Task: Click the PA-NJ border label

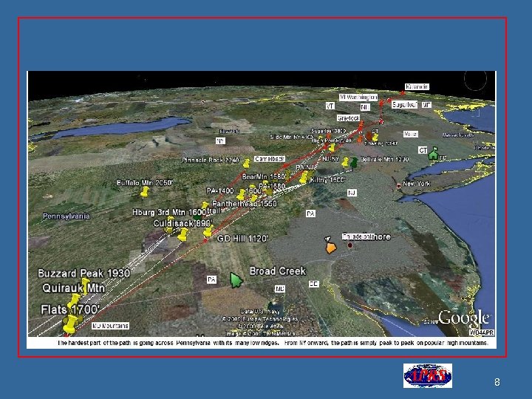Action: point(304,167)
